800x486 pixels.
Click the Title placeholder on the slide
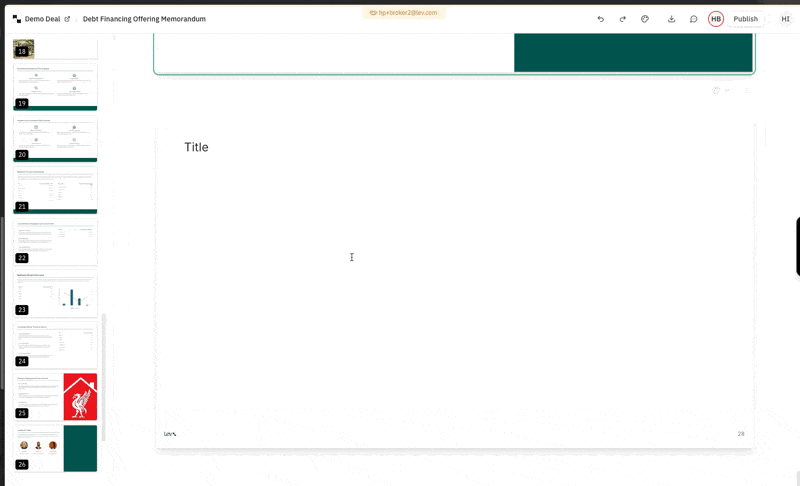coord(196,147)
